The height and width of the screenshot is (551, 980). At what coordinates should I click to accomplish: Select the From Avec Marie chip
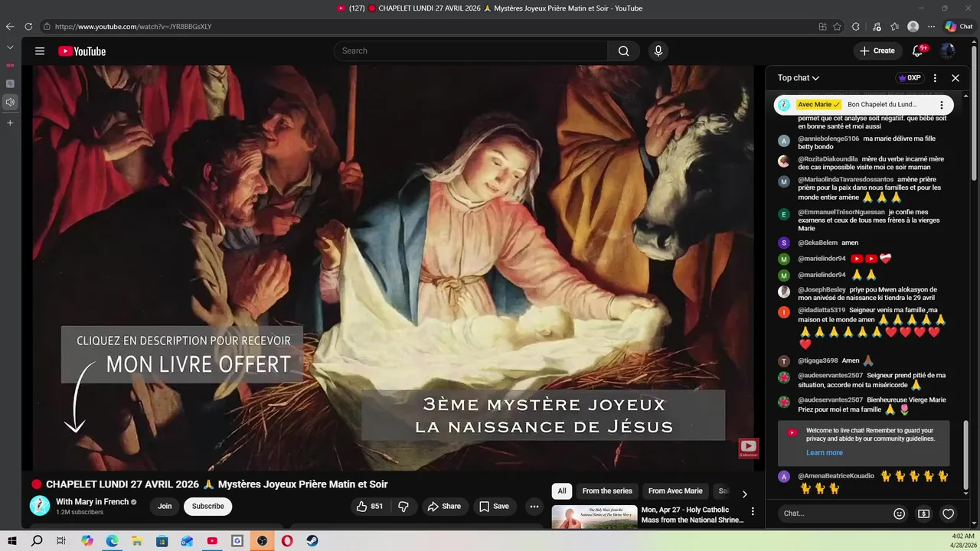point(675,491)
